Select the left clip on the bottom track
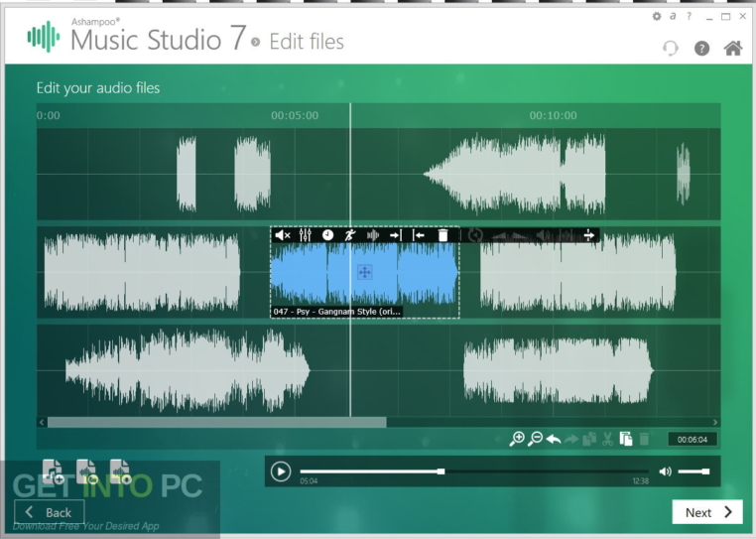The width and height of the screenshot is (756, 539). [x=188, y=370]
